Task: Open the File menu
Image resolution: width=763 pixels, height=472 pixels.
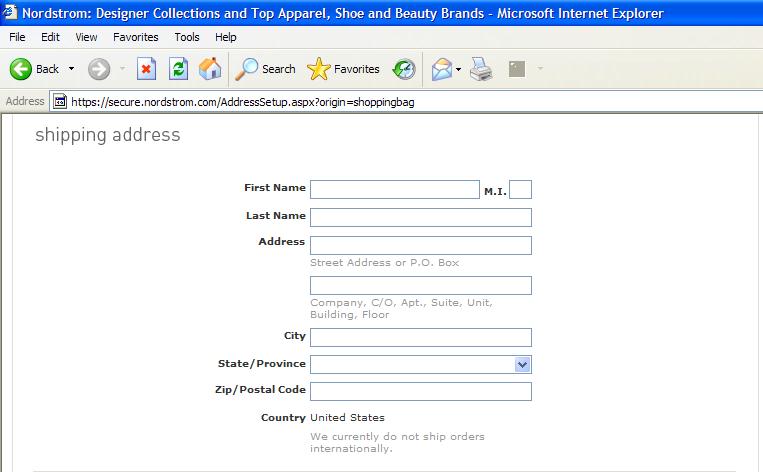Action: [x=17, y=37]
